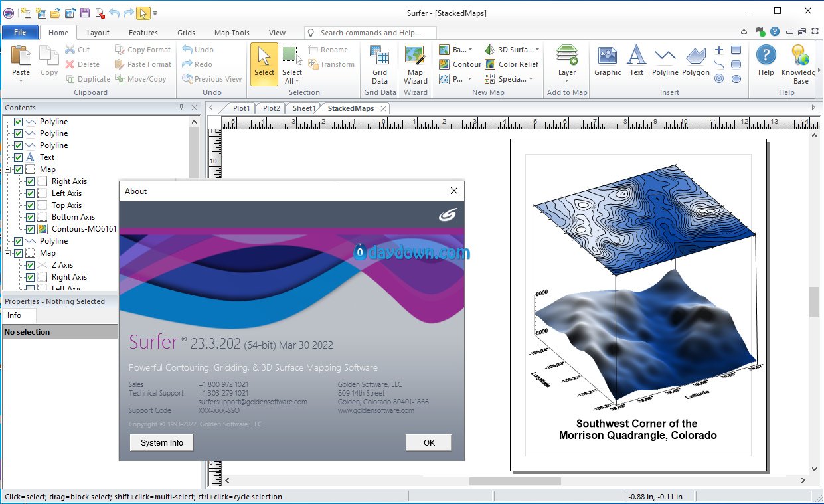Image resolution: width=824 pixels, height=504 pixels.
Task: Click the plot window vertical scrollbar thumb
Action: (x=814, y=302)
